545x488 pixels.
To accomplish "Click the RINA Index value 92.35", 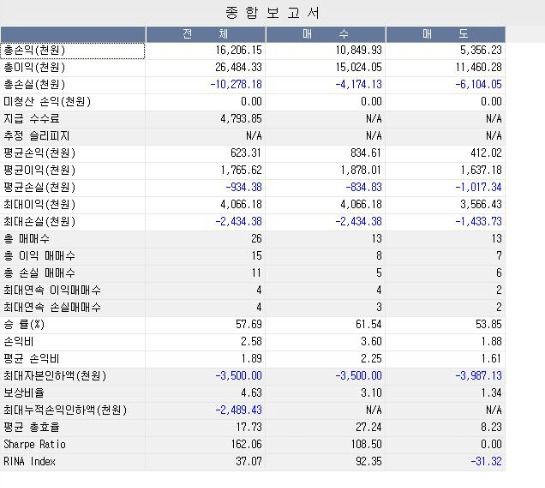I will [x=369, y=461].
